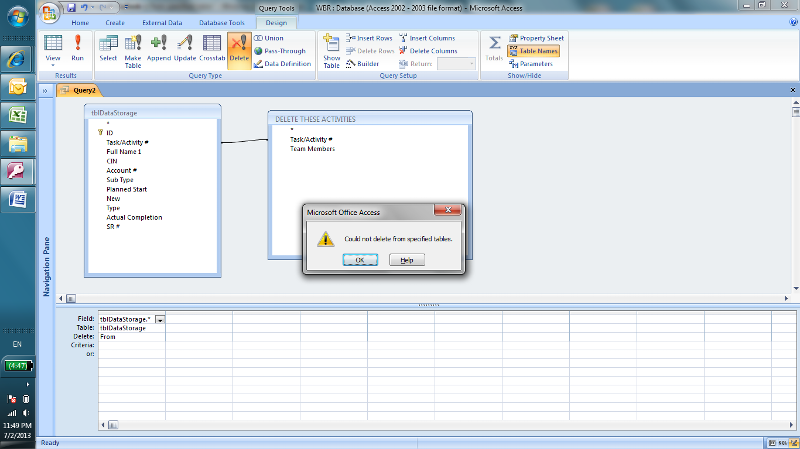Image resolution: width=800 pixels, height=449 pixels.
Task: Click left arrow of grid horizontal scrollbar
Action: click(103, 425)
